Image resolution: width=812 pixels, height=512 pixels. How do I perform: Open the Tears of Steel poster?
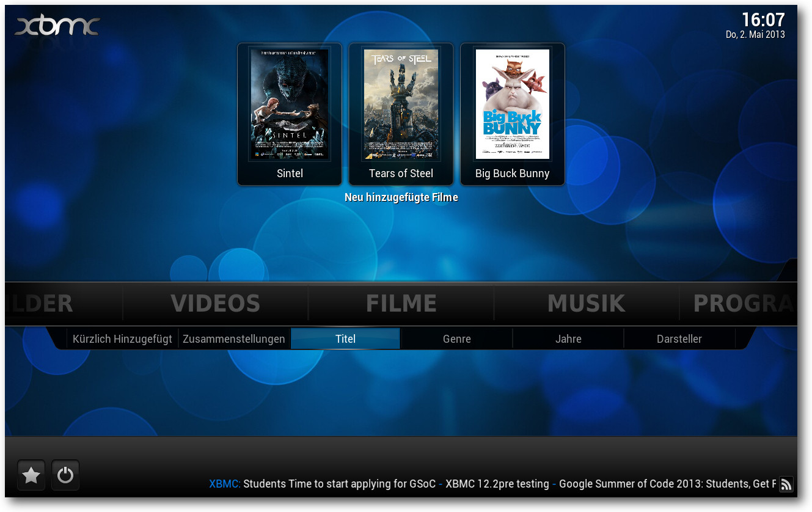pos(401,104)
